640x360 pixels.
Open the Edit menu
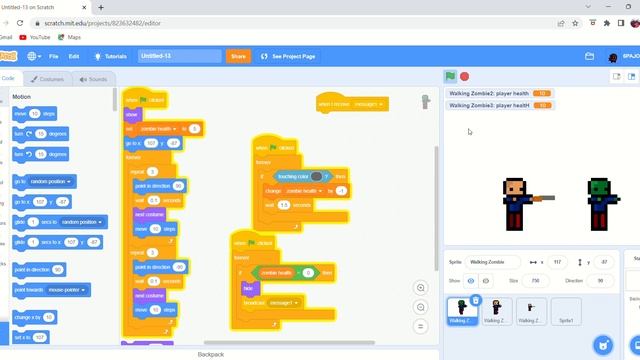(x=74, y=56)
